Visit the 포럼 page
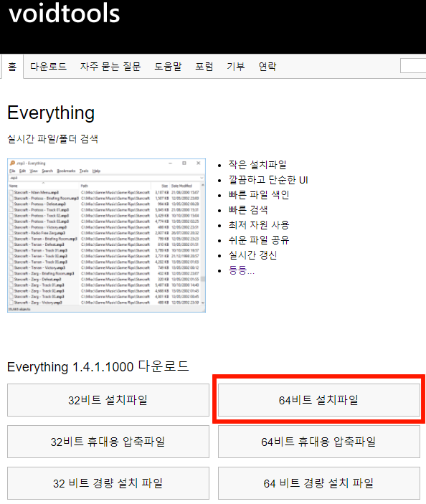Screen dimensions: 426x504 click(204, 67)
